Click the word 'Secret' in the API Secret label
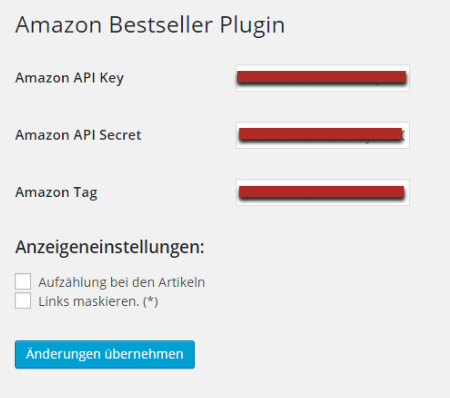450x398 pixels. [x=120, y=135]
